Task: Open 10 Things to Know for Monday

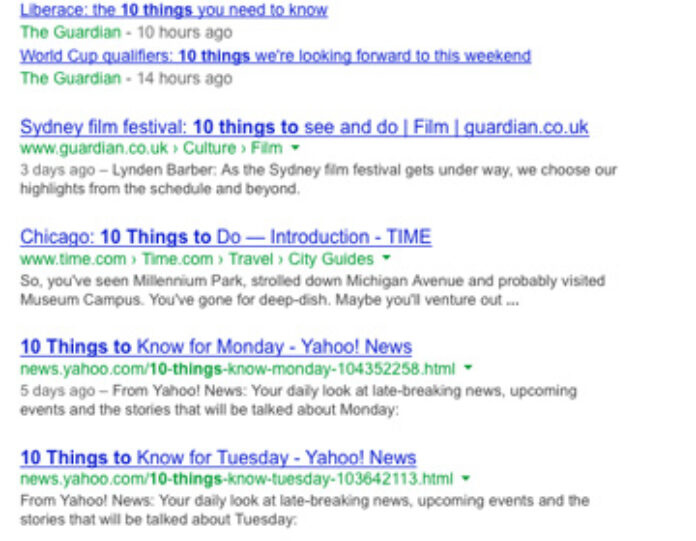Action: 215,347
